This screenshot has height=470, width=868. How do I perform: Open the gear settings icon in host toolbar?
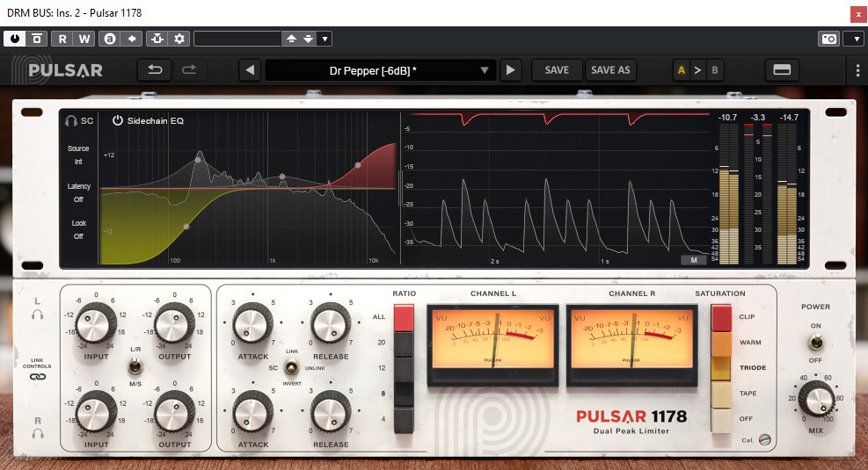pos(179,39)
